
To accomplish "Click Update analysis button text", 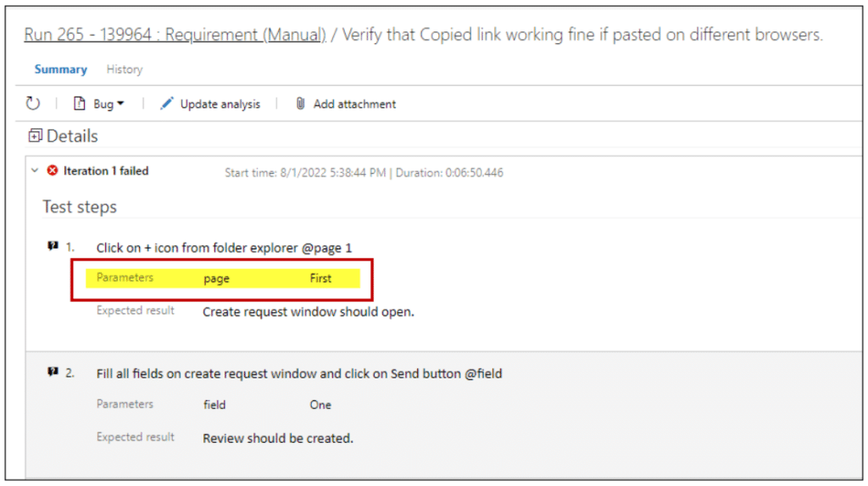I will click(x=220, y=104).
